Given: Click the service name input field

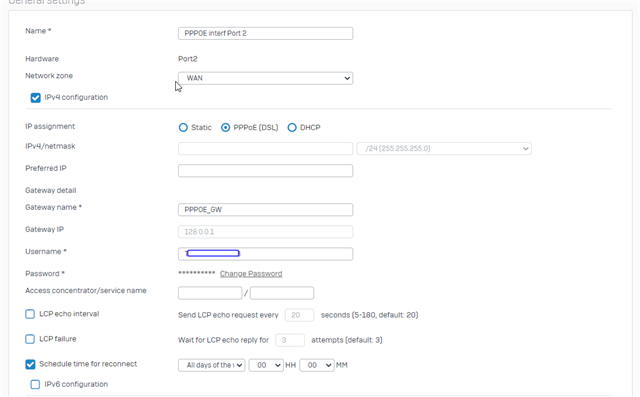Looking at the screenshot, I should click(282, 293).
